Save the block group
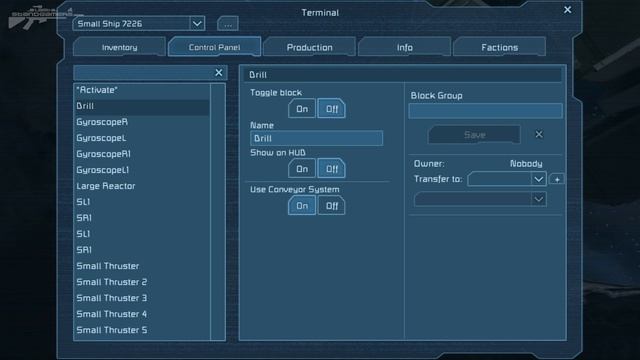The width and height of the screenshot is (640, 360). (474, 135)
